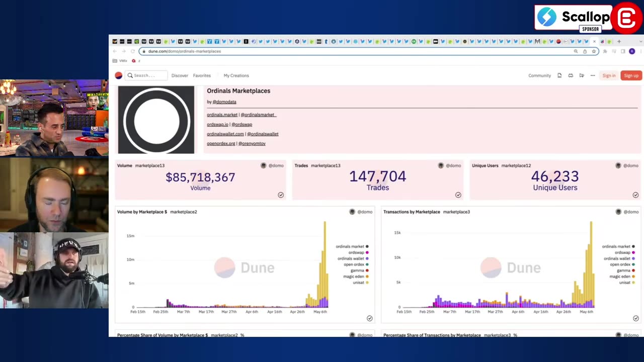Click the verified checkmark on Trades card
Image resolution: width=644 pixels, height=362 pixels.
[458, 195]
